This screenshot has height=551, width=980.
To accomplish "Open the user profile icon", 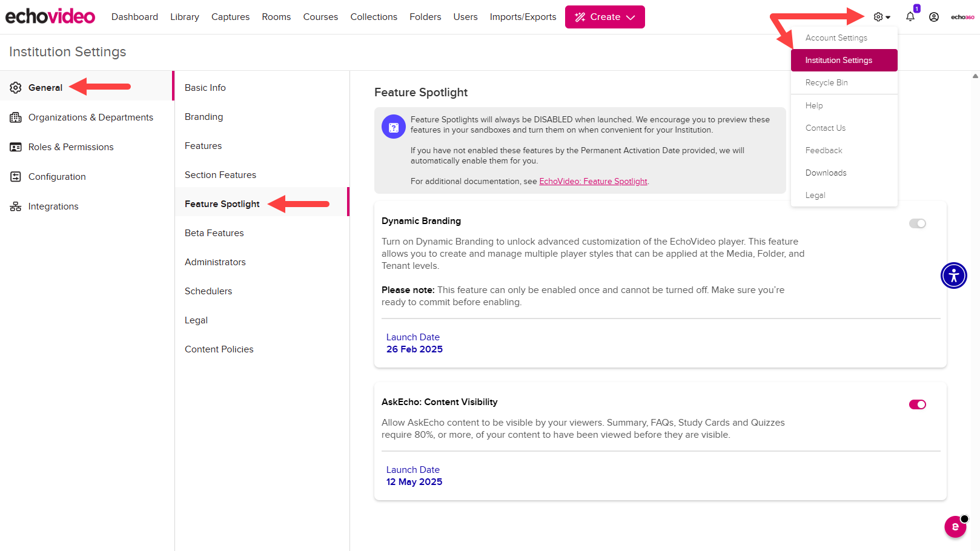I will 933,16.
